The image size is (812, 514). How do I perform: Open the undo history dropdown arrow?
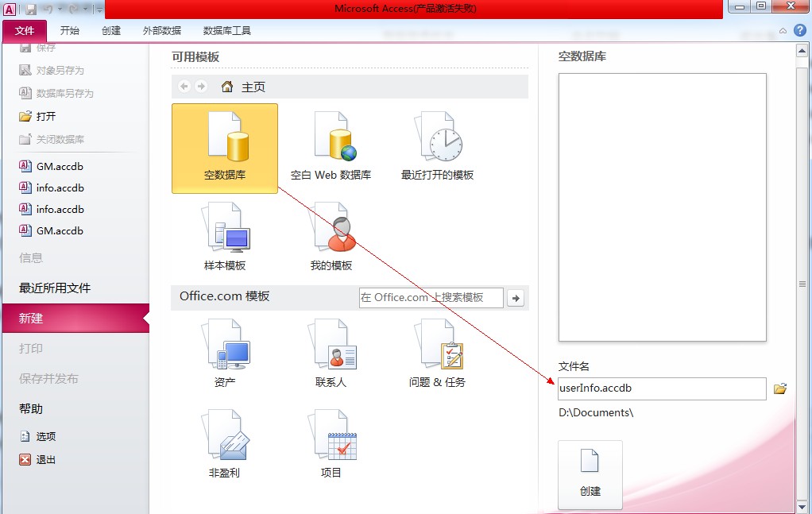click(x=60, y=9)
